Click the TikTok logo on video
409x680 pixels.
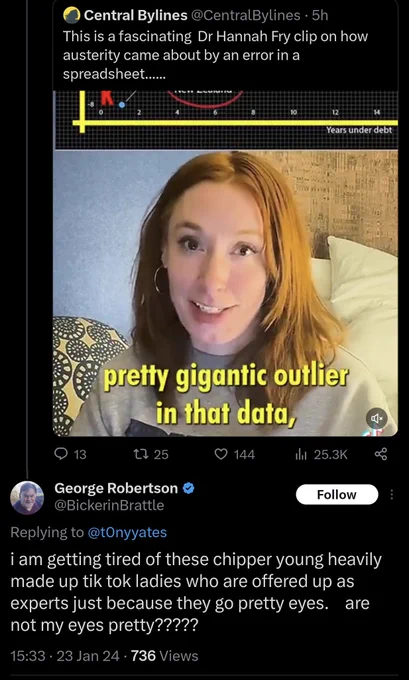(x=376, y=432)
